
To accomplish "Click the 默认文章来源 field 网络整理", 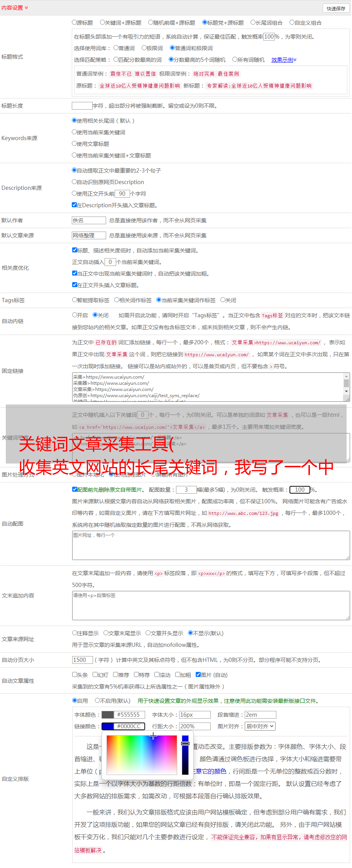I will pos(89,235).
